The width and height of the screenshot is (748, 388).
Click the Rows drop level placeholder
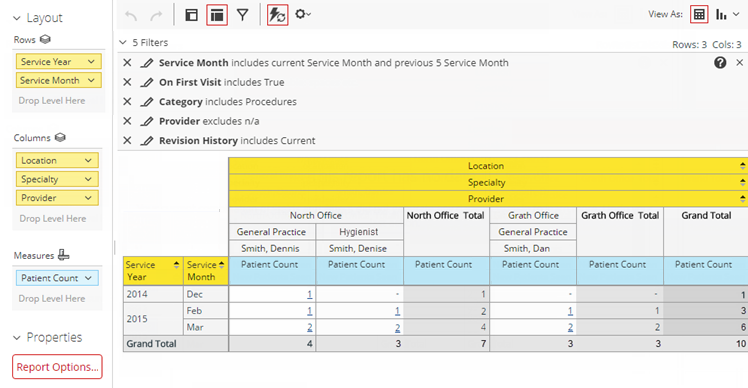click(52, 101)
